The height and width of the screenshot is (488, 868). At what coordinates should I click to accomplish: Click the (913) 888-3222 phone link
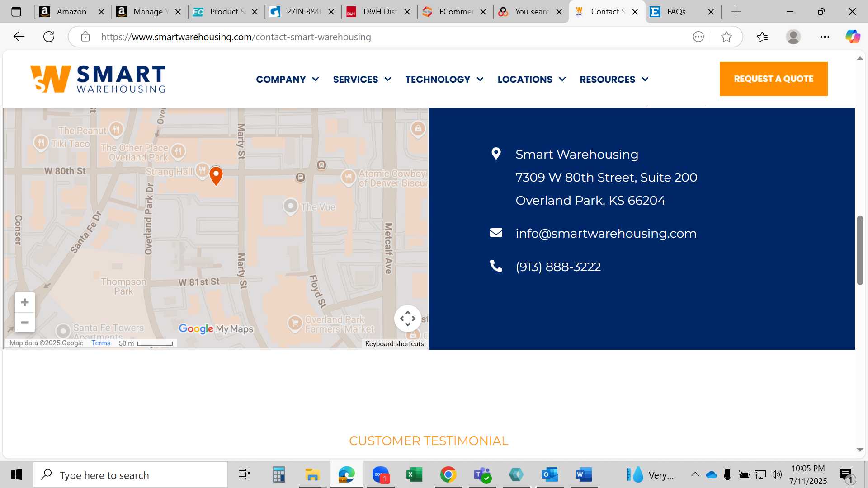558,267
